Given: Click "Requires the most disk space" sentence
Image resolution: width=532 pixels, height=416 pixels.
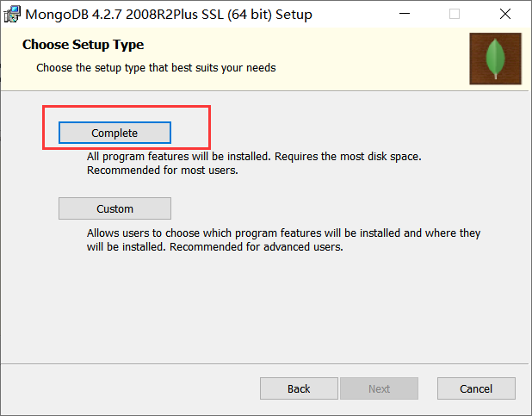Looking at the screenshot, I should tap(349, 158).
